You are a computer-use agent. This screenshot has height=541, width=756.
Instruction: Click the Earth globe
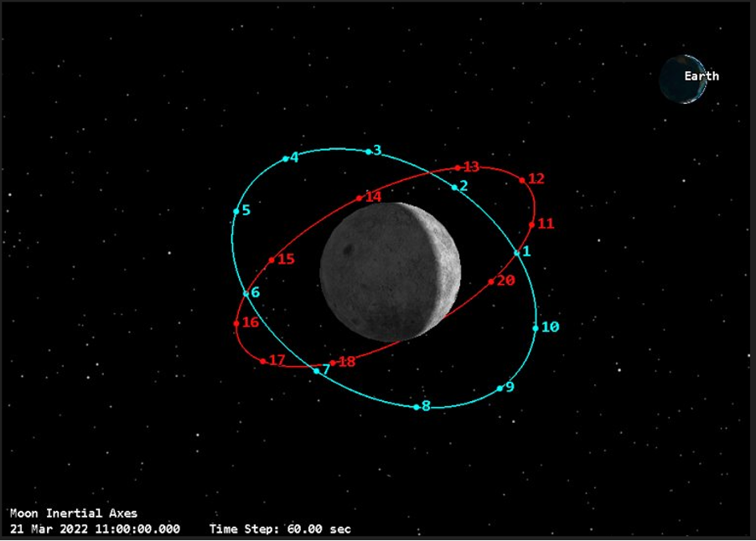pos(681,80)
